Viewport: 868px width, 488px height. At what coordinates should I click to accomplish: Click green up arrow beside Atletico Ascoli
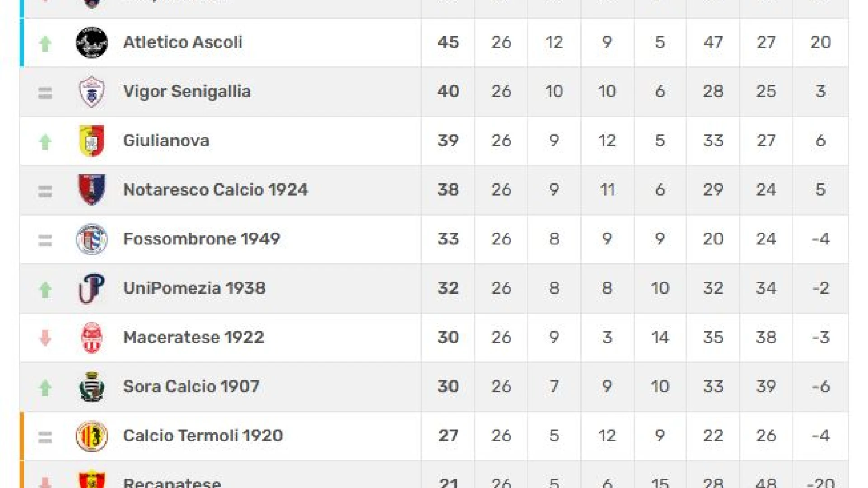pos(45,43)
